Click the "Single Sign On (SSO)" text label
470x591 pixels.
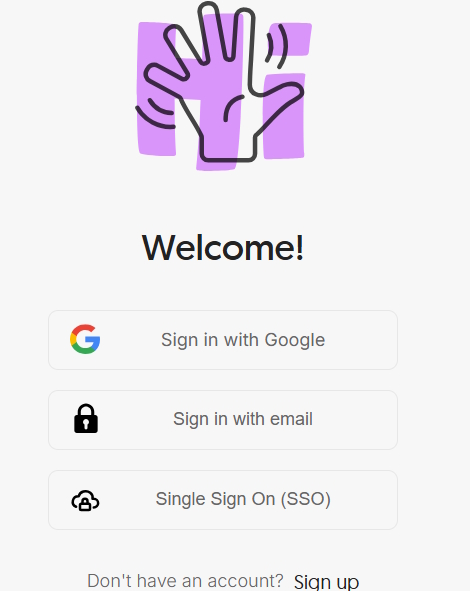click(x=243, y=499)
